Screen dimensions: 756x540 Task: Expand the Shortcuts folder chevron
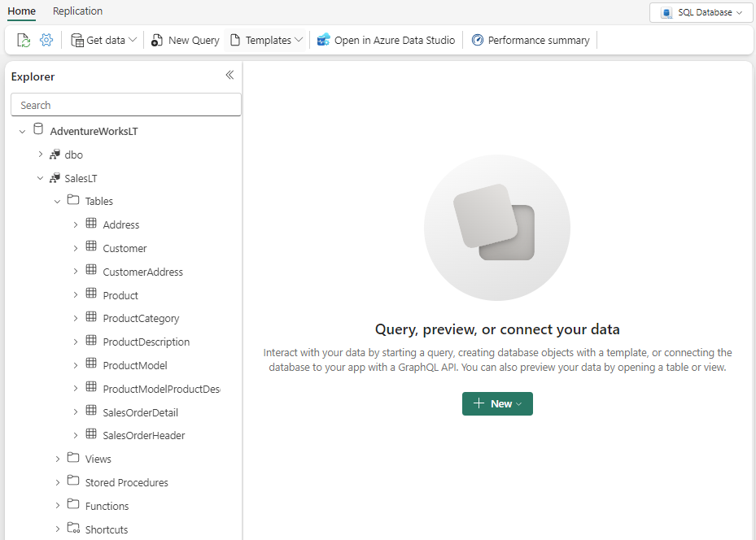pos(58,529)
